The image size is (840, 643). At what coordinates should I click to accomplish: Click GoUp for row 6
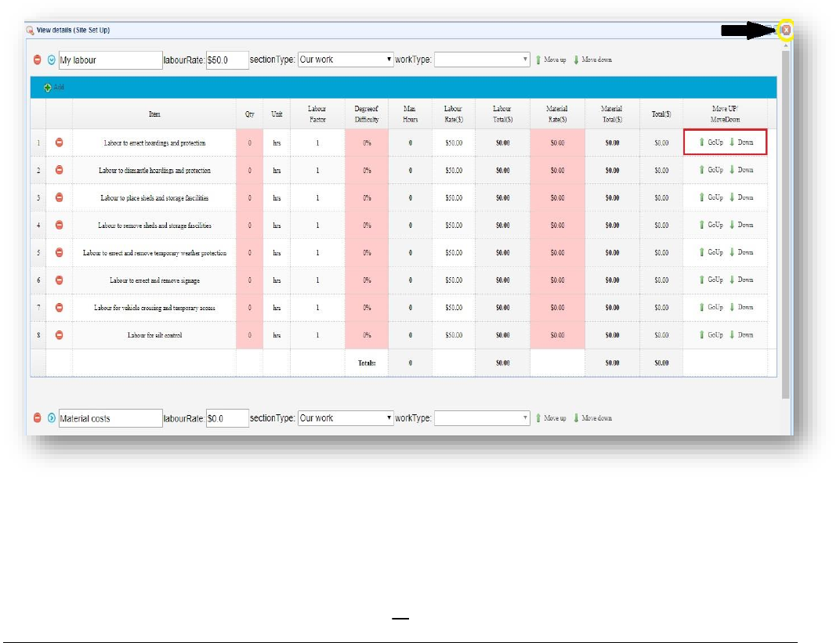coord(711,280)
